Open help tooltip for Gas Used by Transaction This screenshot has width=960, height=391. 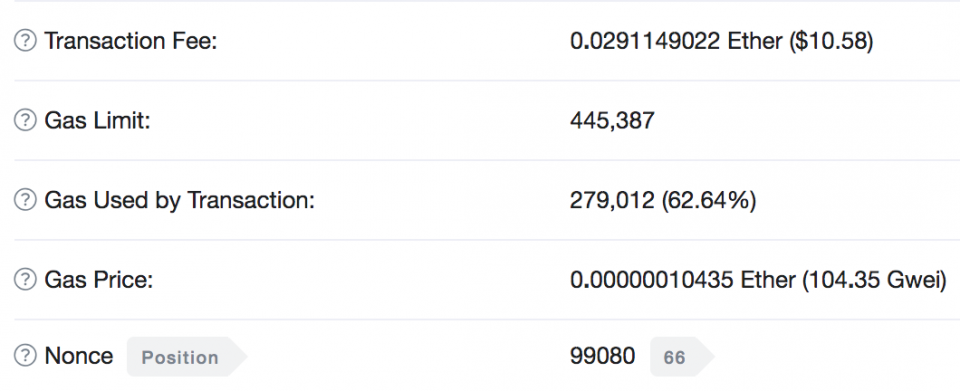[x=25, y=200]
